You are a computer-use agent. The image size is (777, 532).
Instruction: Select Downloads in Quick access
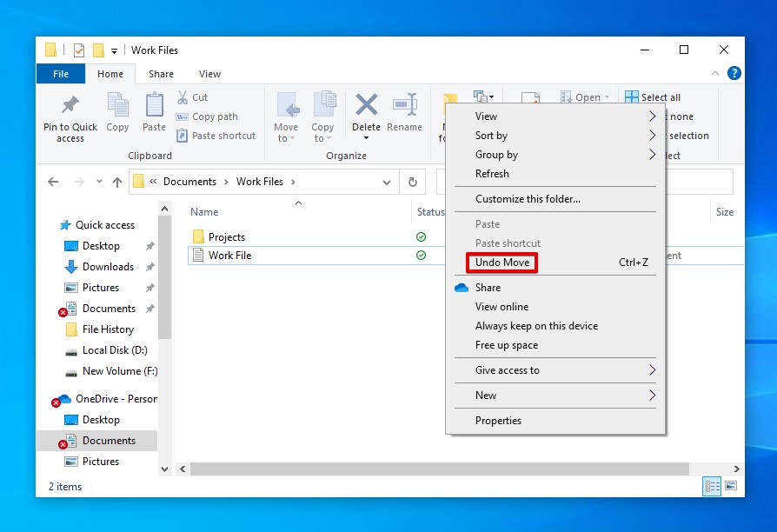[108, 267]
